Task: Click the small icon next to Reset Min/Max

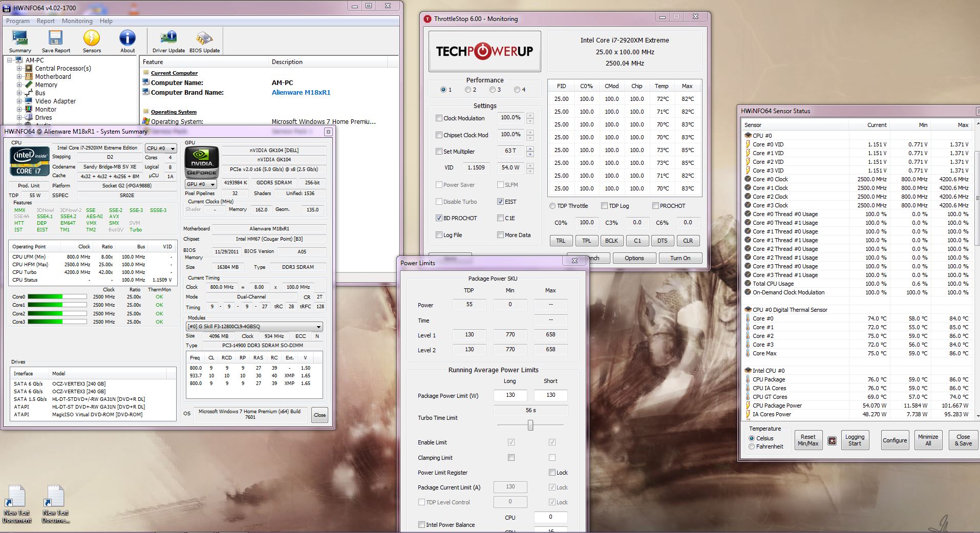Action: (x=832, y=440)
